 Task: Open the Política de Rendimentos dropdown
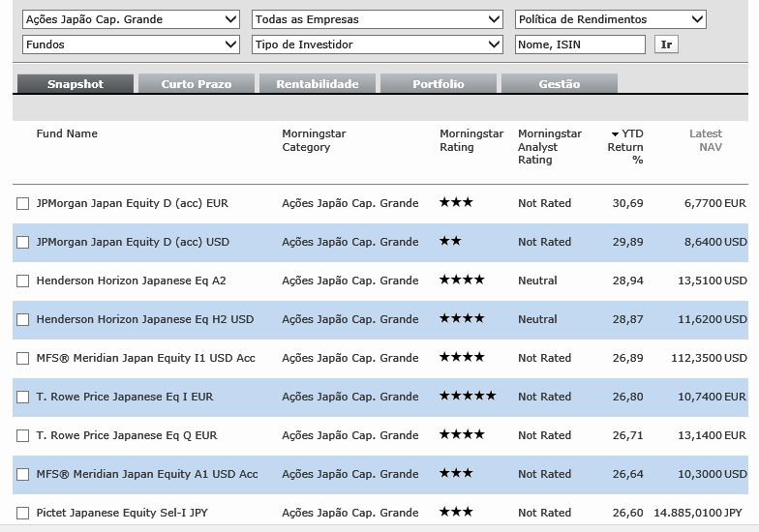coord(610,19)
